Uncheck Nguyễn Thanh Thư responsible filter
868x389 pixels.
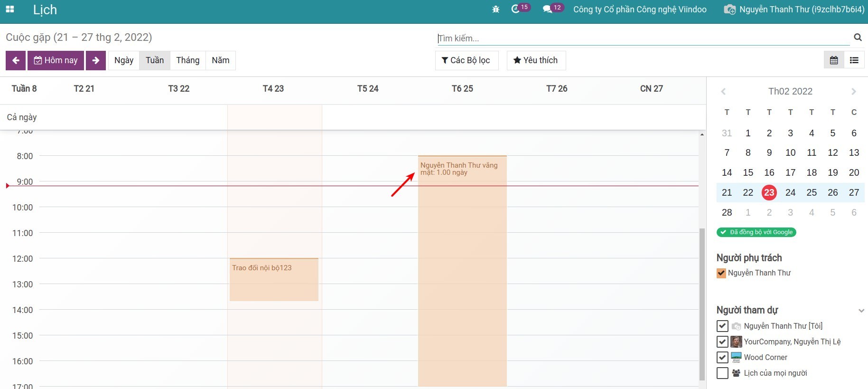click(721, 273)
